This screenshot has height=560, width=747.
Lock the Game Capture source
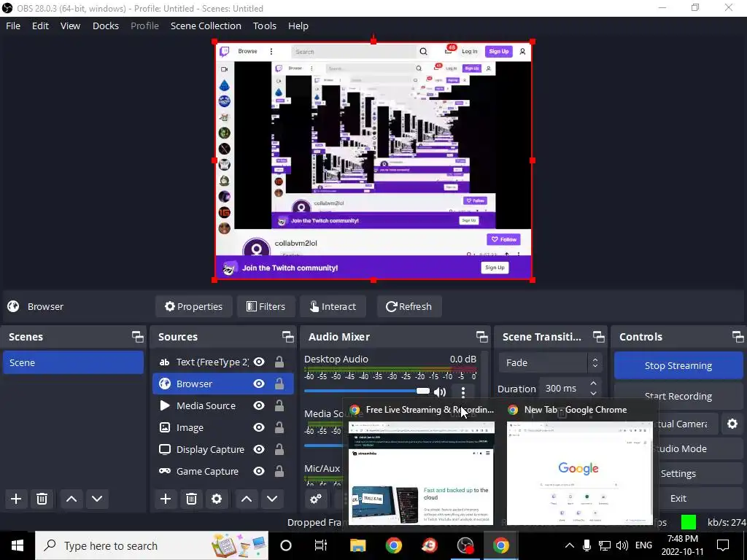click(x=279, y=472)
